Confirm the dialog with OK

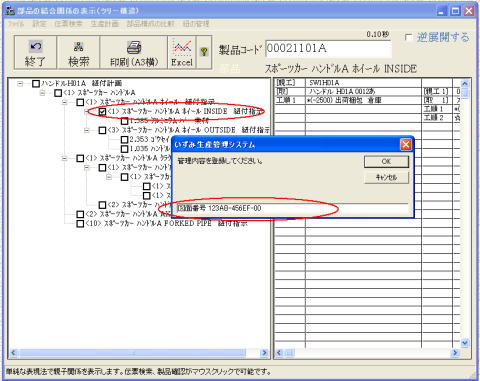[386, 161]
